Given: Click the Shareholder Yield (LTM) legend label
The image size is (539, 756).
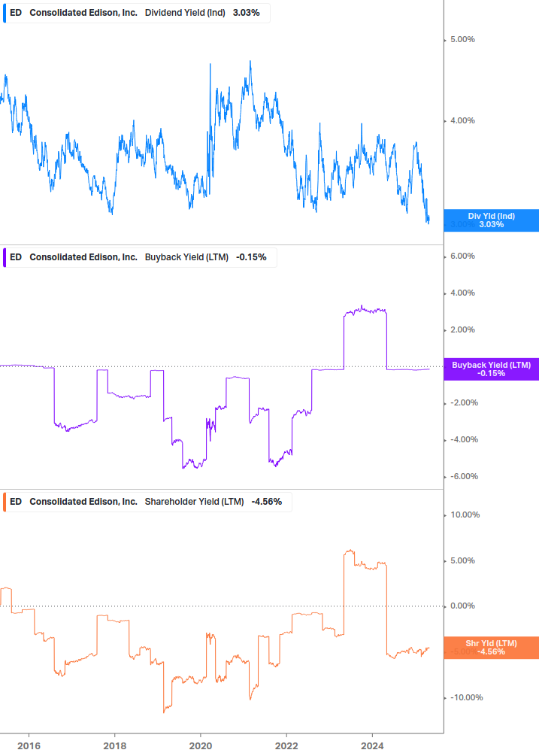Looking at the screenshot, I should point(194,502).
